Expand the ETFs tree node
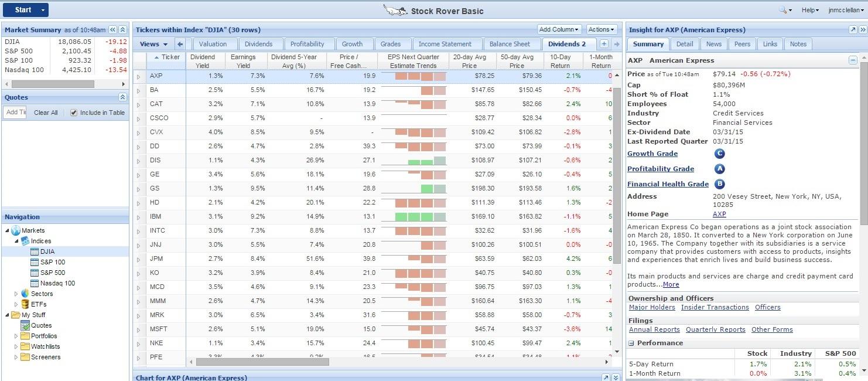Viewport: 868px width, 381px height. click(x=16, y=304)
